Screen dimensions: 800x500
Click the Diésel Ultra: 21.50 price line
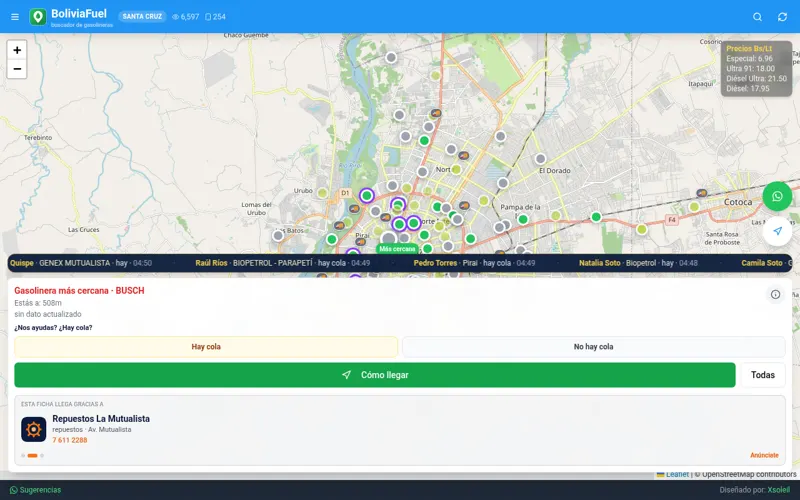click(756, 79)
